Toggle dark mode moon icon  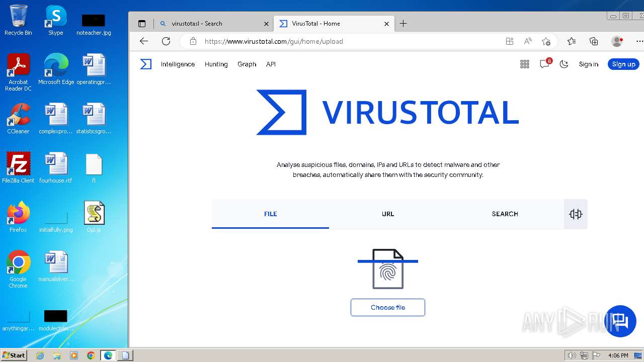[564, 64]
